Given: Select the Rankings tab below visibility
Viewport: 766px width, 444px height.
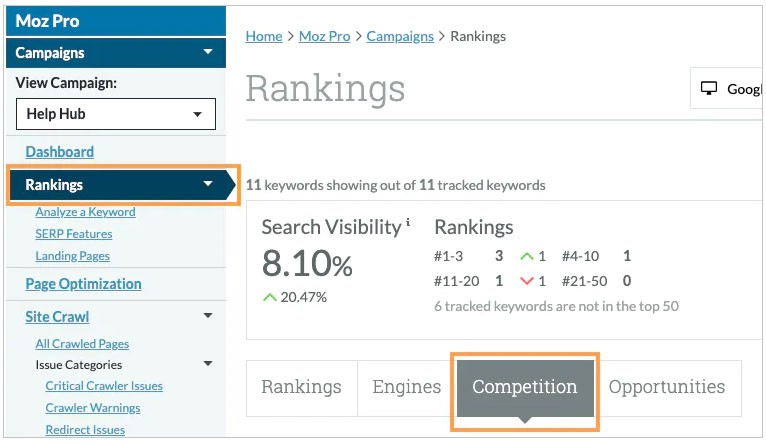Looking at the screenshot, I should click(x=301, y=388).
